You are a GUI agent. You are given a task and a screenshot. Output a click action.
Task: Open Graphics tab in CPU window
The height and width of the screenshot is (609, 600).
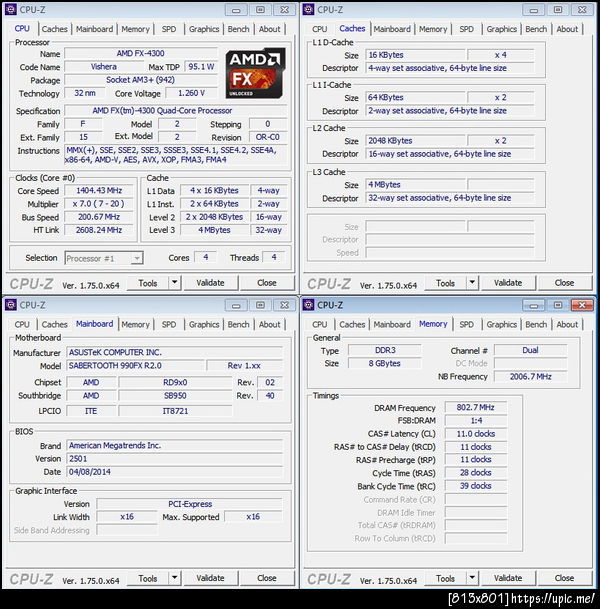204,29
